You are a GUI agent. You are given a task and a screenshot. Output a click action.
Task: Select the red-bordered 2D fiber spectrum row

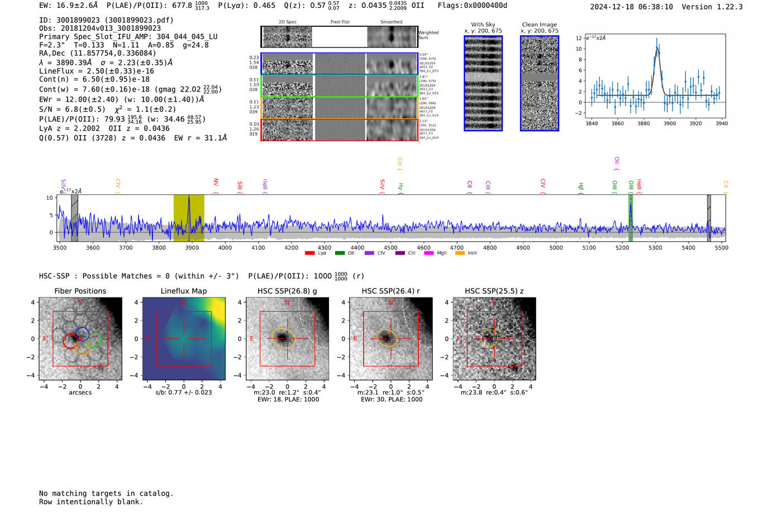340,130
